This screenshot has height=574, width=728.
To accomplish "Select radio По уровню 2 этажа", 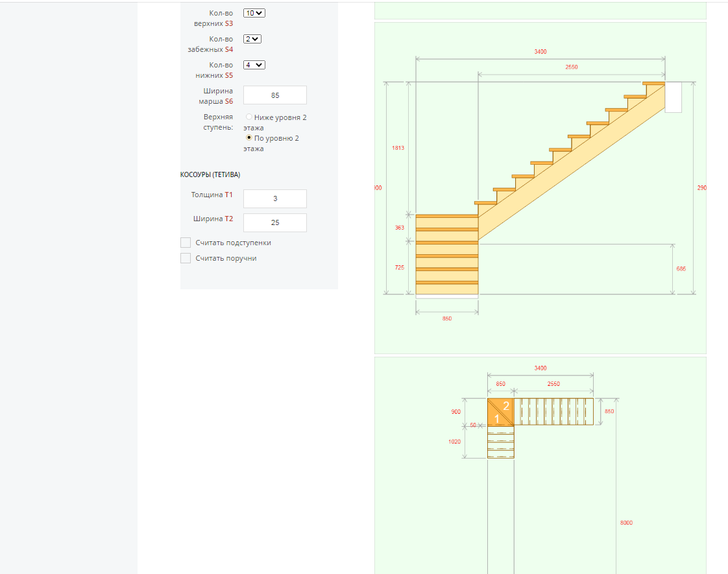I will (x=249, y=138).
